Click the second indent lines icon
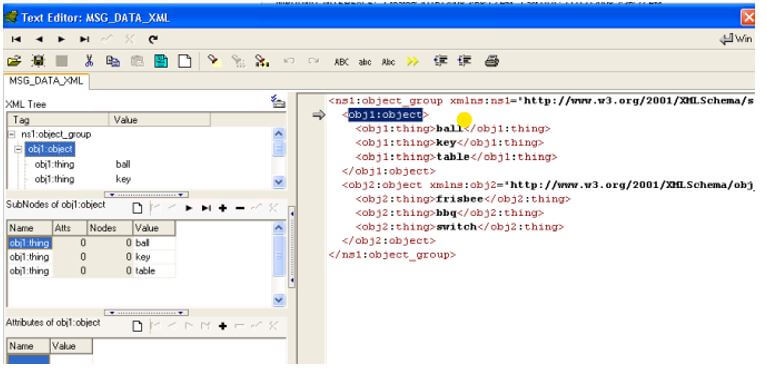 464,61
